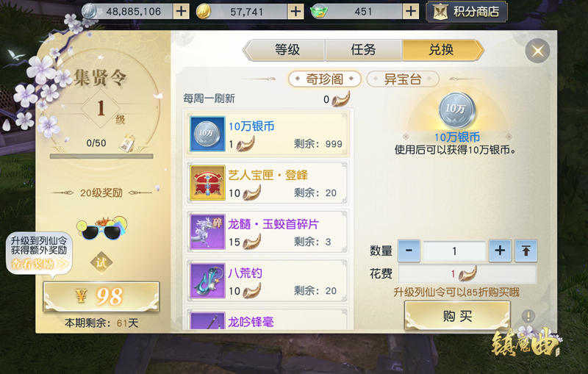Image resolution: width=588 pixels, height=374 pixels.
Task: Increase quantity with the plus button
Action: (500, 251)
